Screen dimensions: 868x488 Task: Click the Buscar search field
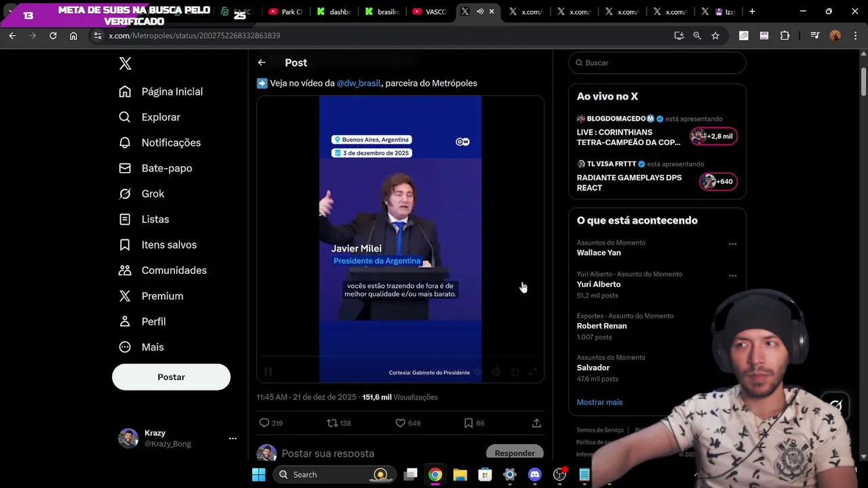pos(657,62)
